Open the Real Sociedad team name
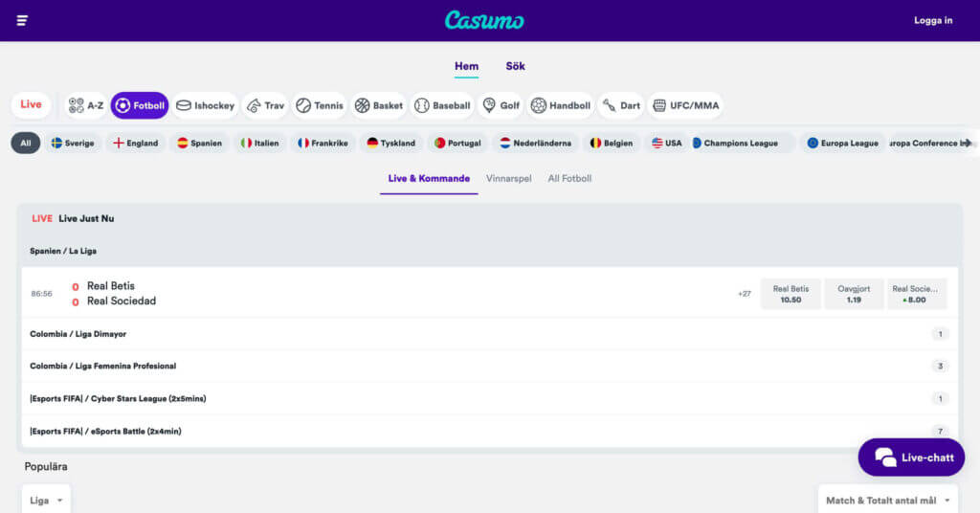Image resolution: width=980 pixels, height=513 pixels. click(x=122, y=301)
